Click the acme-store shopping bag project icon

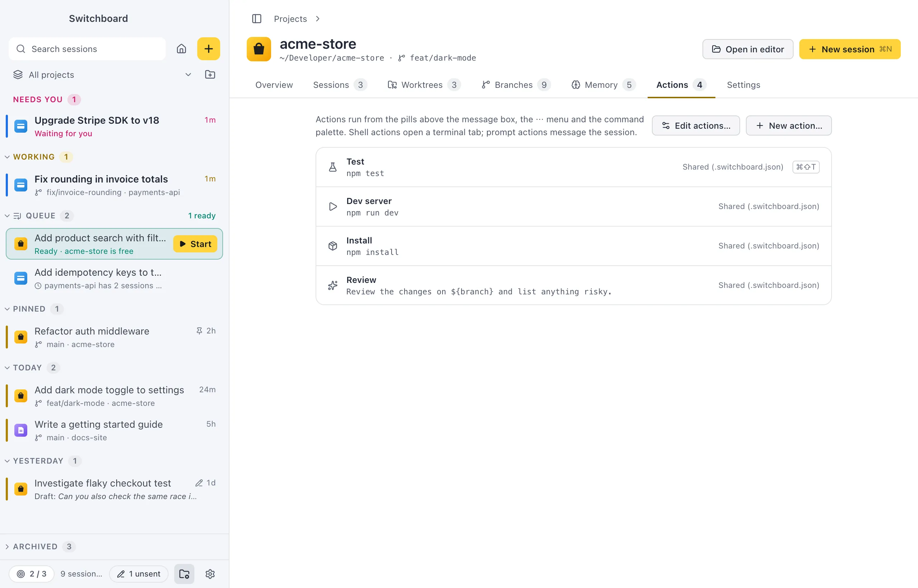(259, 49)
